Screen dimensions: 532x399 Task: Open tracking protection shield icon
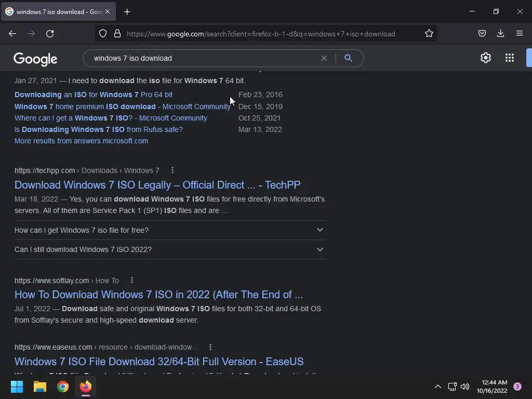(103, 33)
